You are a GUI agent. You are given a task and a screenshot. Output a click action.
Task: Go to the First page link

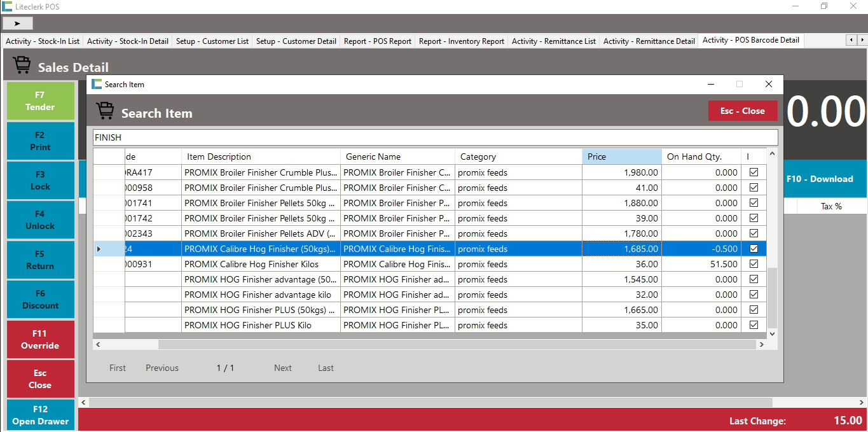coord(118,368)
